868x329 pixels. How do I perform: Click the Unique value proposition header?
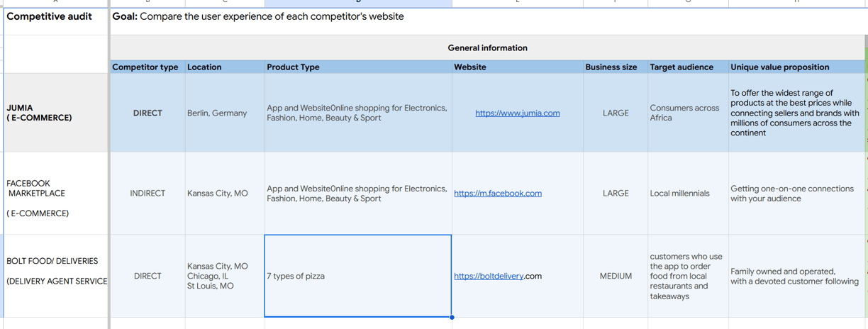[x=797, y=67]
